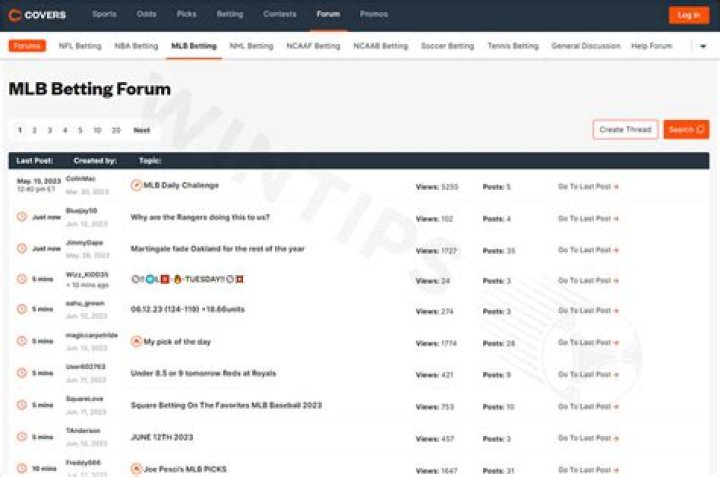Click clock icon on Rangers thread row

coord(22,217)
